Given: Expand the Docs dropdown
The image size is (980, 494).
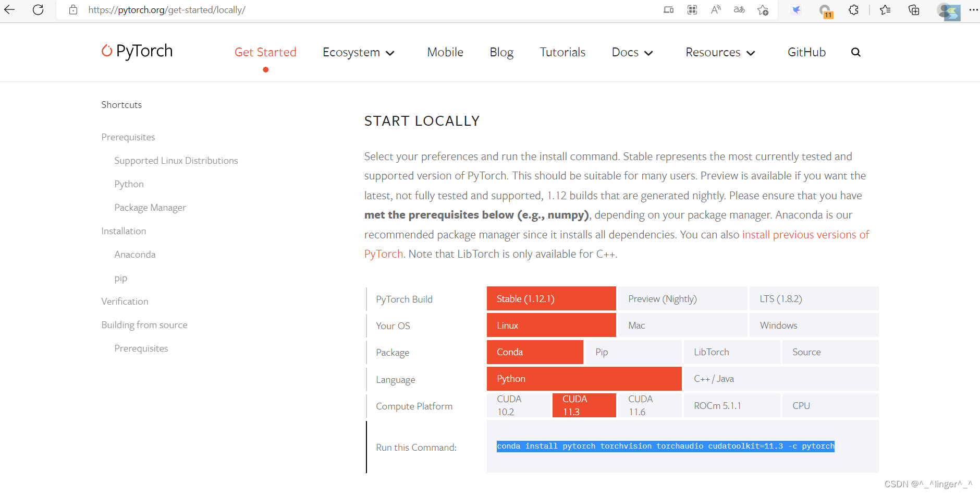Looking at the screenshot, I should [x=632, y=53].
